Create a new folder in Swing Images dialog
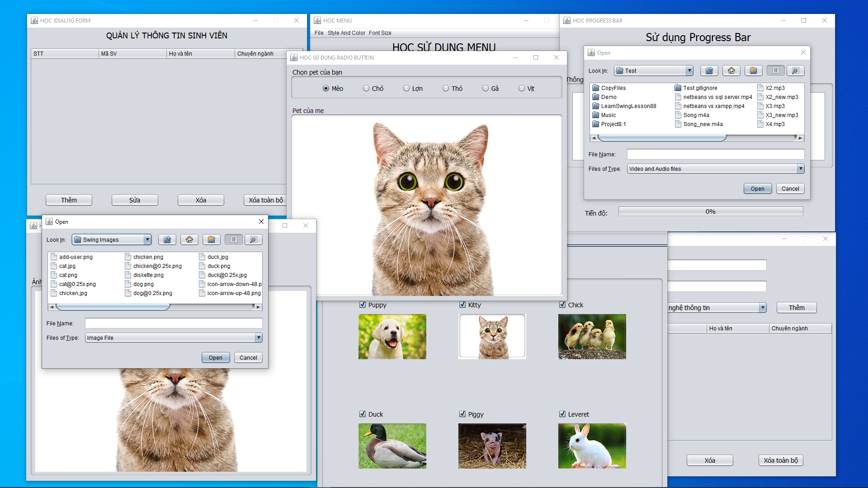 tap(211, 239)
